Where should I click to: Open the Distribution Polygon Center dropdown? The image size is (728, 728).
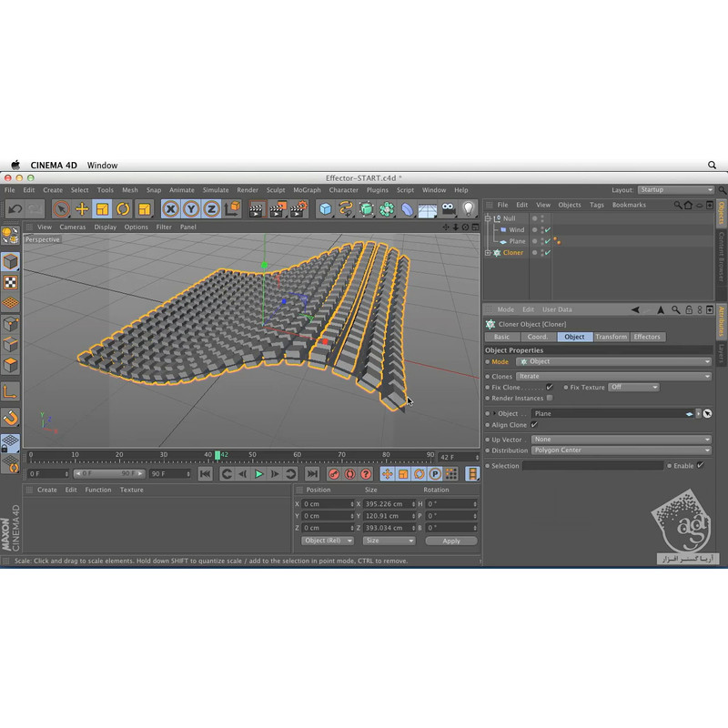[x=622, y=450]
